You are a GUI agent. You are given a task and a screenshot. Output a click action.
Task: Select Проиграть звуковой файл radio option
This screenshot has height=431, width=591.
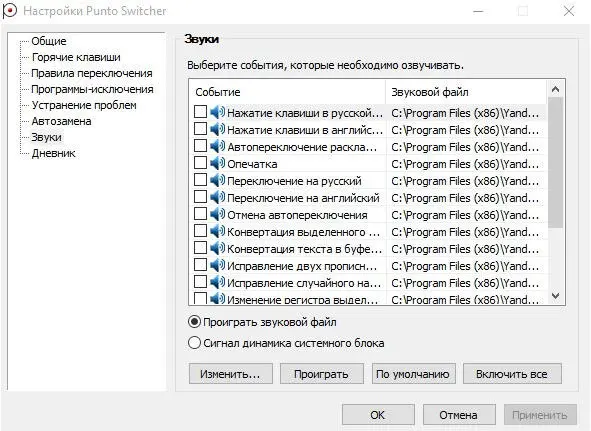point(194,322)
